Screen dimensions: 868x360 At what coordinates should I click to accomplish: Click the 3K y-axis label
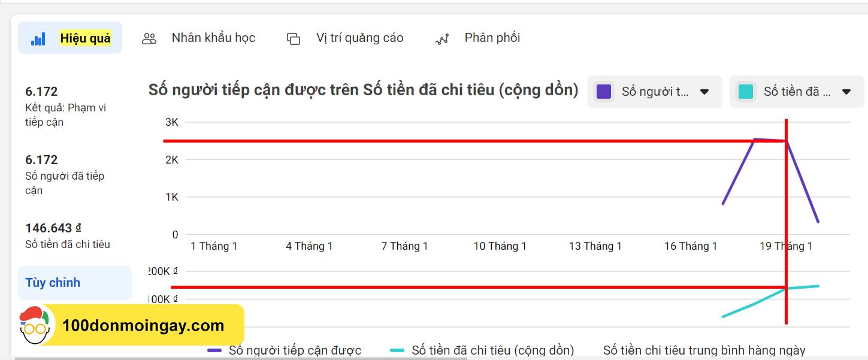(172, 122)
